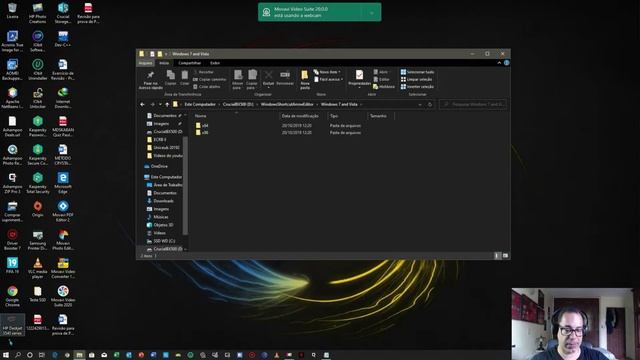Viewport: 640px width, 360px height.
Task: Open the Copiar para dropdown
Action: coord(252,79)
